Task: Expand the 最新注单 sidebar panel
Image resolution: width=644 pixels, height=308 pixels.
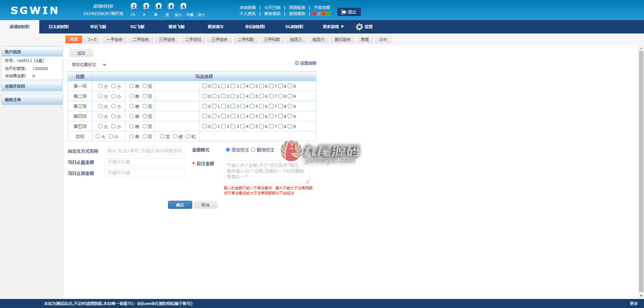Action: (x=32, y=100)
